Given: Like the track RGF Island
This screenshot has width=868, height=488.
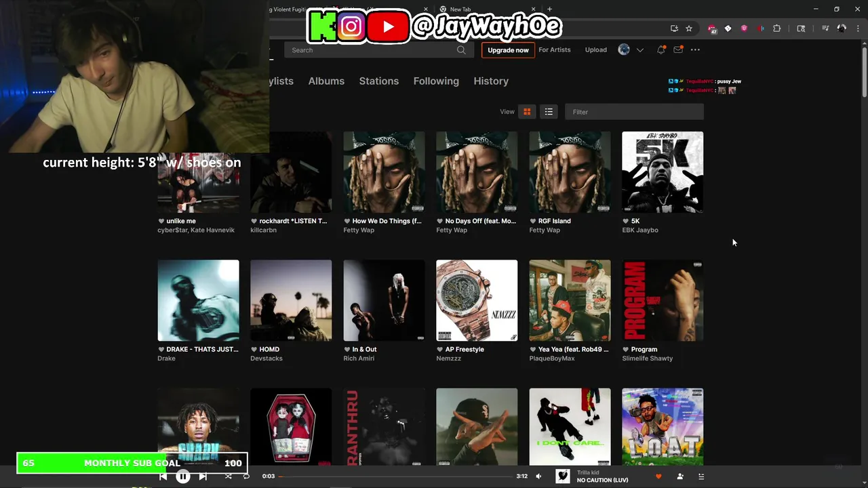Looking at the screenshot, I should 533,221.
